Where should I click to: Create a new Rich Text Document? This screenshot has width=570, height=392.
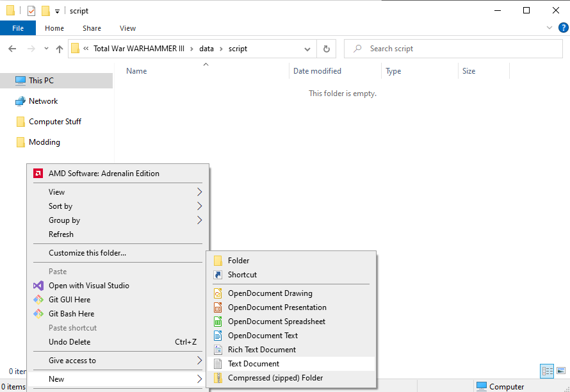pyautogui.click(x=291, y=350)
